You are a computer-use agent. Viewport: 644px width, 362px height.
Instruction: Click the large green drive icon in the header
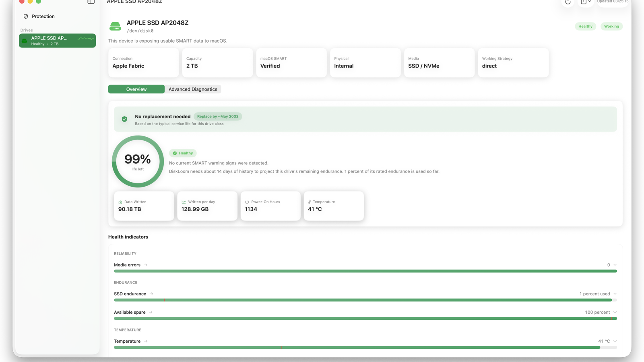(x=115, y=27)
